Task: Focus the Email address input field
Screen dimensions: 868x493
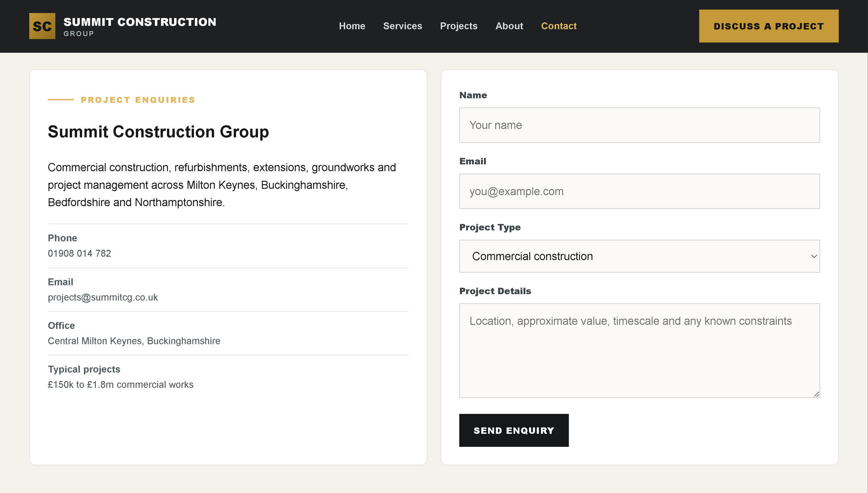Action: (x=639, y=191)
